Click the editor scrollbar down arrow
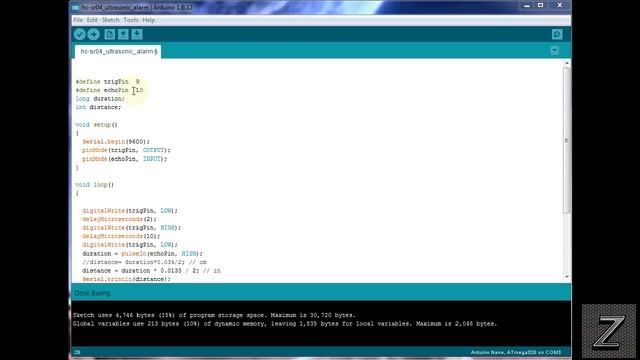The width and height of the screenshot is (640, 360). point(567,277)
